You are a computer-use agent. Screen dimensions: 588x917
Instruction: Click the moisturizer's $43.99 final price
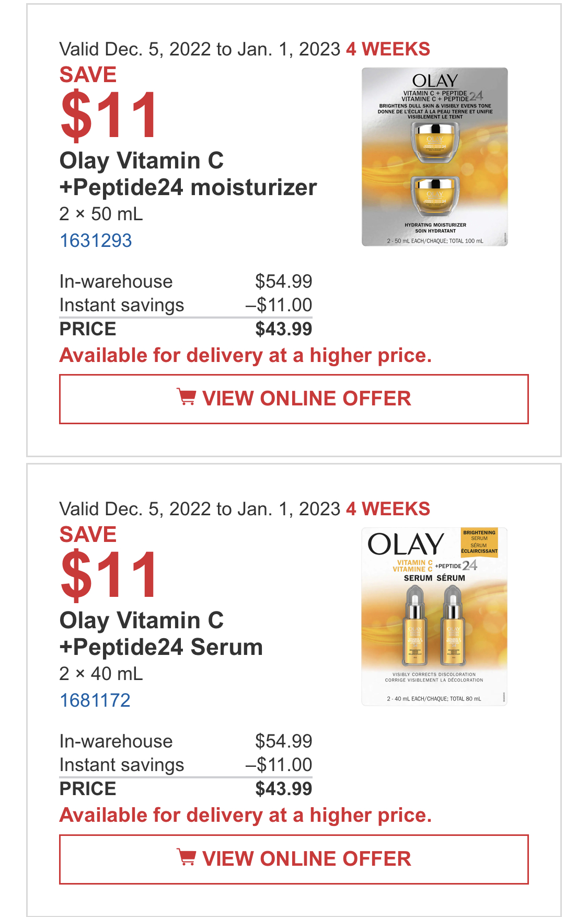(x=284, y=329)
